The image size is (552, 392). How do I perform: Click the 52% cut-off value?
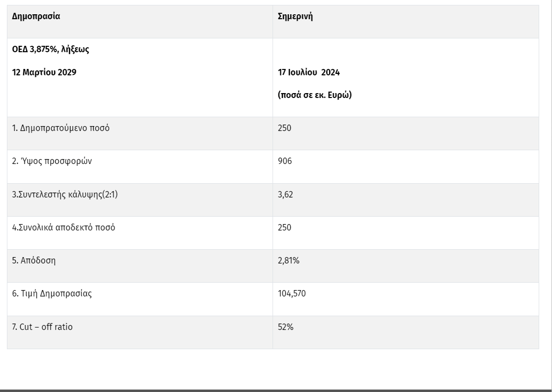click(286, 327)
